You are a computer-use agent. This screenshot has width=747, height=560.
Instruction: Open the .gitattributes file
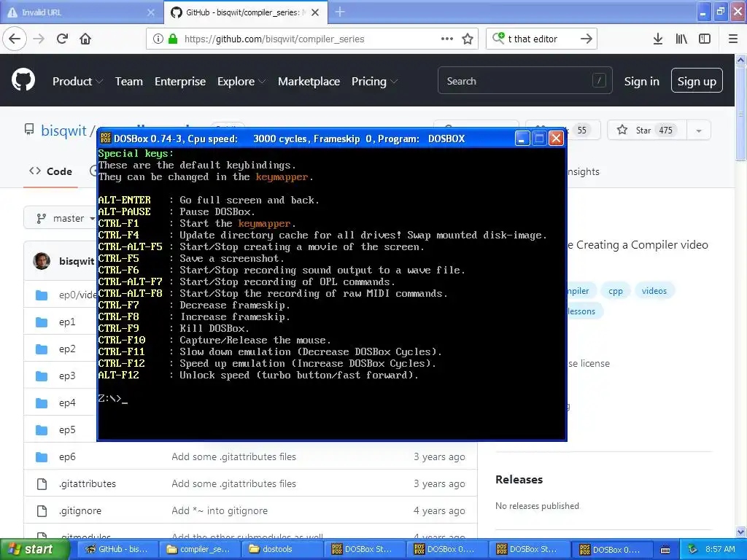[x=88, y=484]
